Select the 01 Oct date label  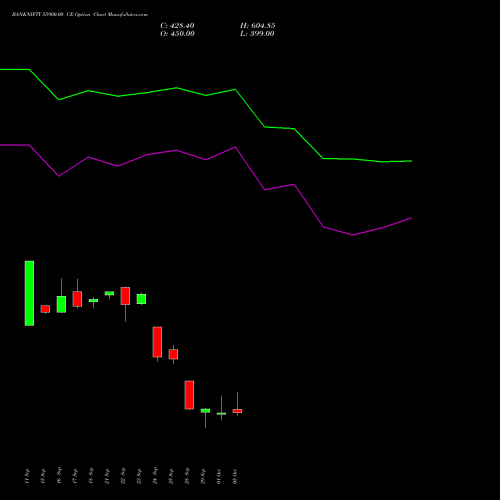click(x=219, y=476)
